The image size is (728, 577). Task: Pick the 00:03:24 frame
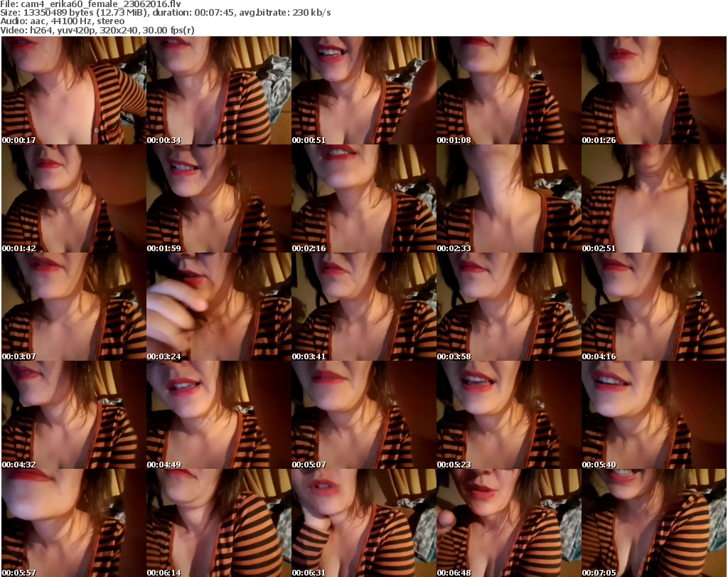pos(219,307)
